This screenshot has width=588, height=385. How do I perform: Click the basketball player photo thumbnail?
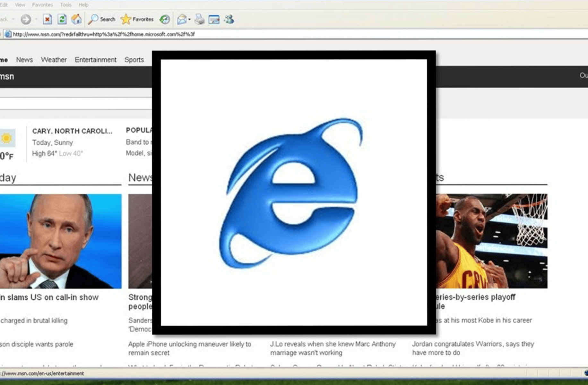coord(492,241)
